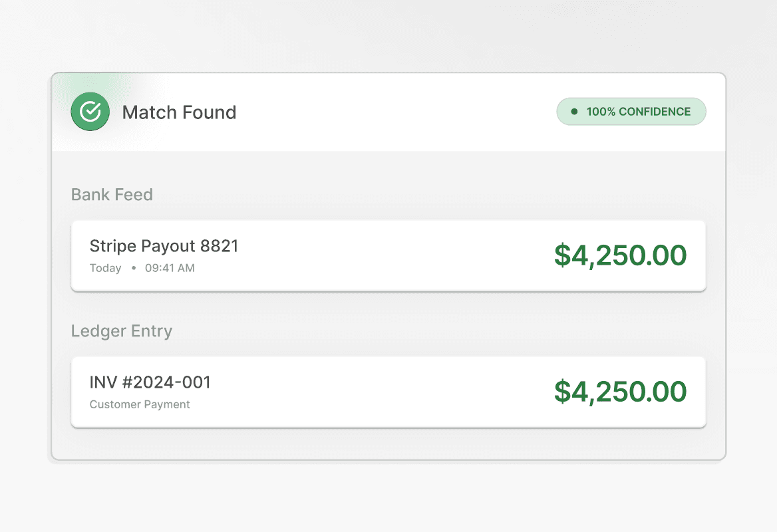This screenshot has height=532, width=777.
Task: Click the dot separator after Today
Action: [133, 268]
